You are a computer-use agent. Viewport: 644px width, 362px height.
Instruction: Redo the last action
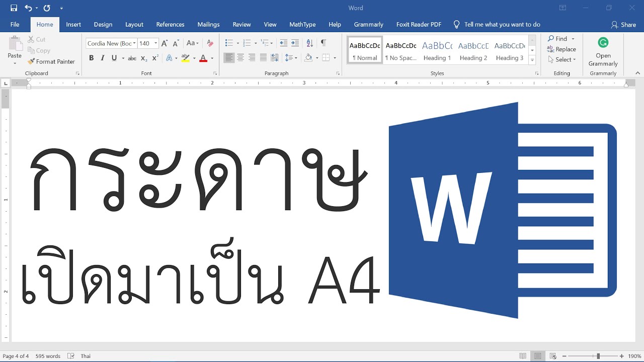[x=47, y=8]
